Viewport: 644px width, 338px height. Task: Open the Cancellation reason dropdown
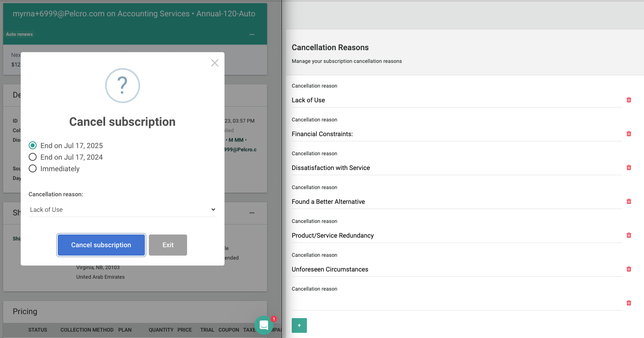click(123, 209)
